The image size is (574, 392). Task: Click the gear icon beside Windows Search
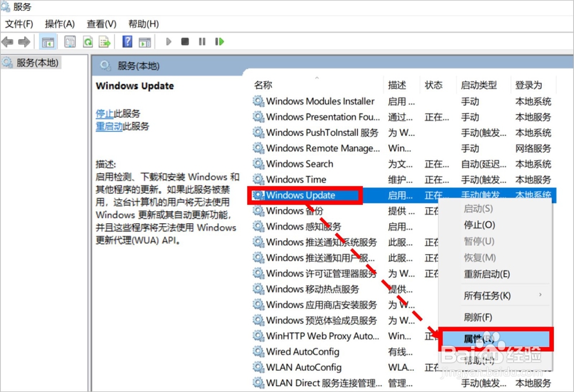pos(258,164)
